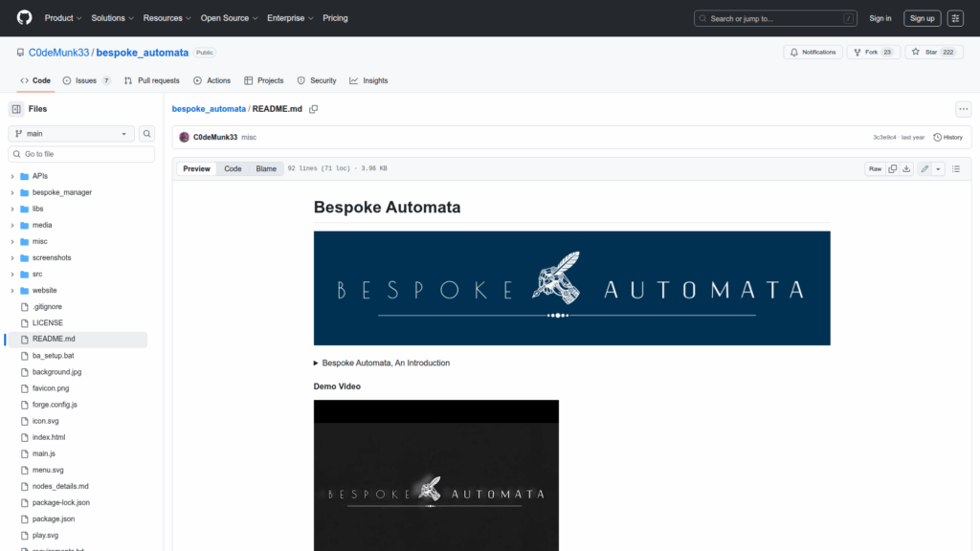
Task: Switch branch using the main dropdown
Action: click(71, 134)
